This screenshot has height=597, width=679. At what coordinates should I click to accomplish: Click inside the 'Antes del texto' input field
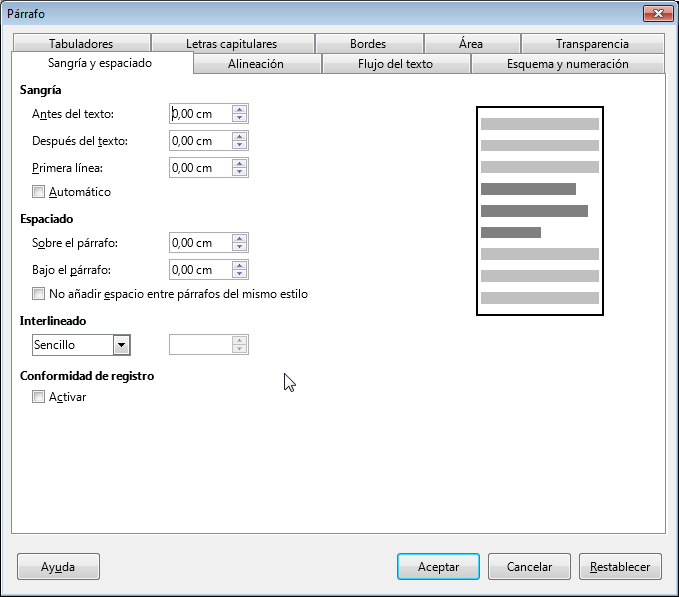[x=200, y=114]
